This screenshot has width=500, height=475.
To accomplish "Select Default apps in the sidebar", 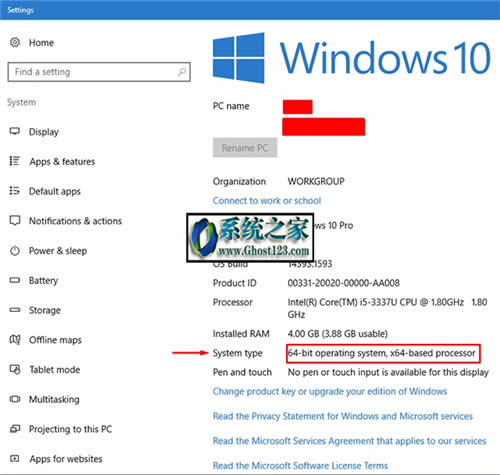I will (x=55, y=191).
